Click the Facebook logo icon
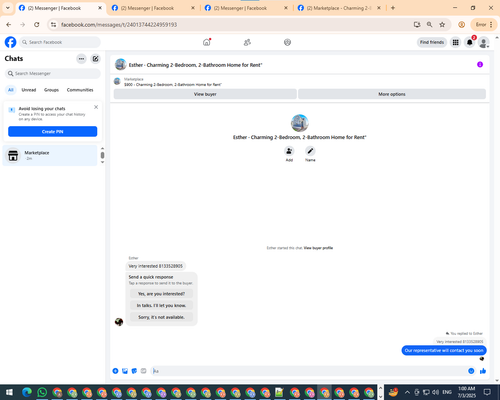 click(10, 42)
